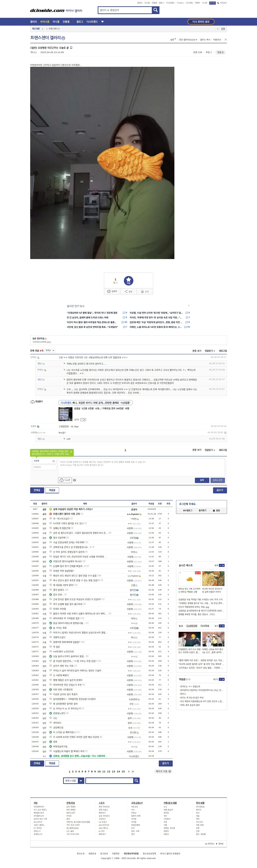Go to previous slide of 실시간 베스트
Image resolution: width=257 pixels, height=868 pixels.
coord(220,565)
